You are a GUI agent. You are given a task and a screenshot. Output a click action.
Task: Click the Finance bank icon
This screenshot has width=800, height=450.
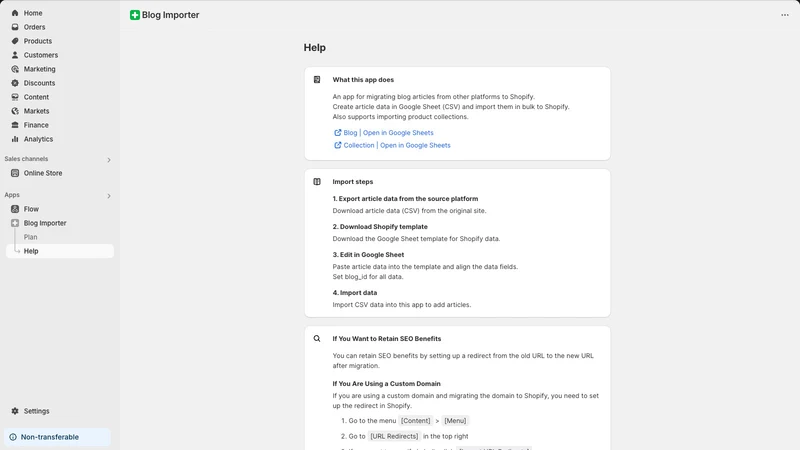[x=15, y=125]
